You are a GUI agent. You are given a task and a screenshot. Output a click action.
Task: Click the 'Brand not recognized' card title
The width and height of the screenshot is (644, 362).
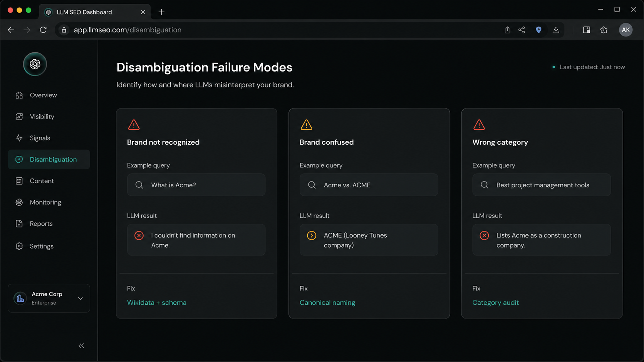tap(163, 142)
